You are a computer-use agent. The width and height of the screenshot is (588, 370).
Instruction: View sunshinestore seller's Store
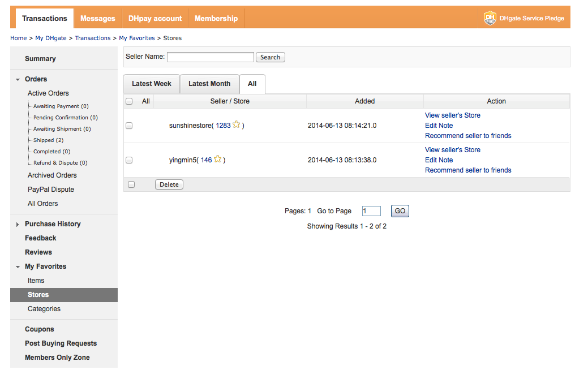pyautogui.click(x=453, y=115)
